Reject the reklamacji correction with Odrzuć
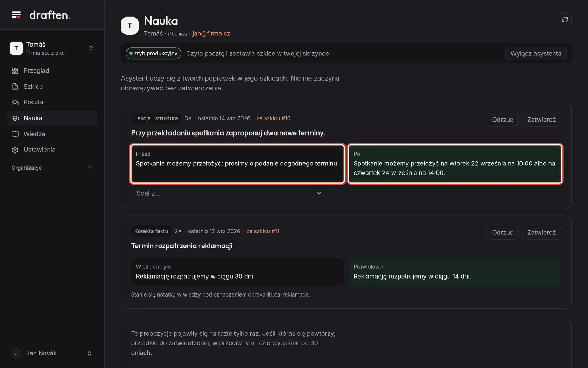Viewport: 588px width, 368px height. coord(502,232)
